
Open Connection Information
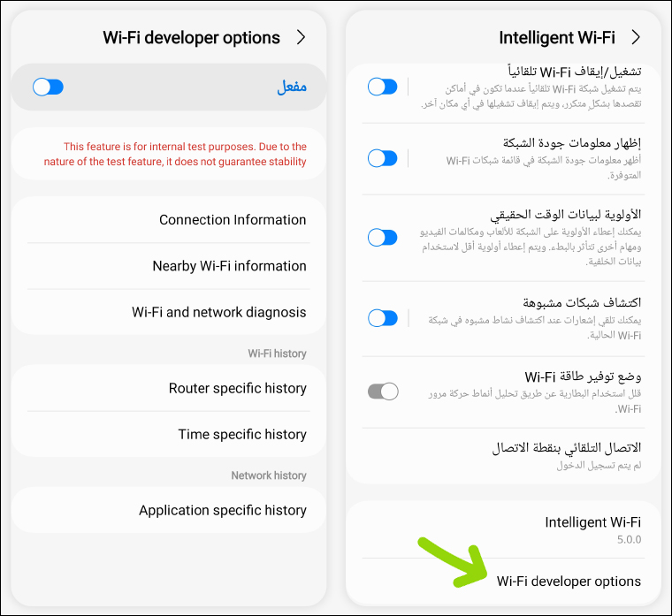[x=233, y=220]
